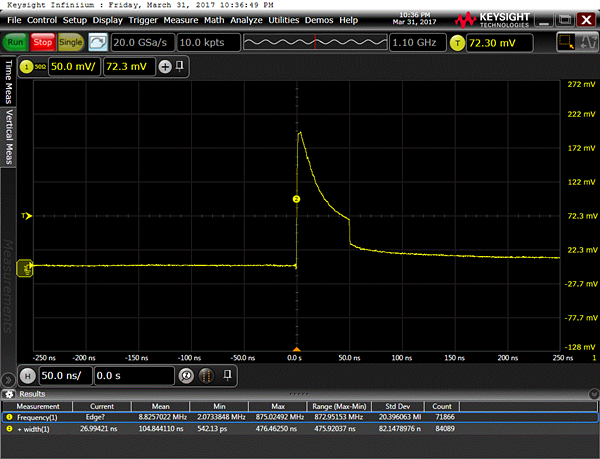Click the count value 84089
Viewport: 600px width, 459px height.
click(x=445, y=429)
